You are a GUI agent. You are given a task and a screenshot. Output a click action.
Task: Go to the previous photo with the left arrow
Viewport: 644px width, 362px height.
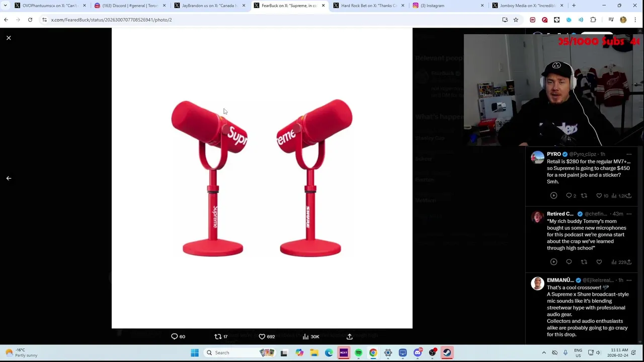click(9, 178)
